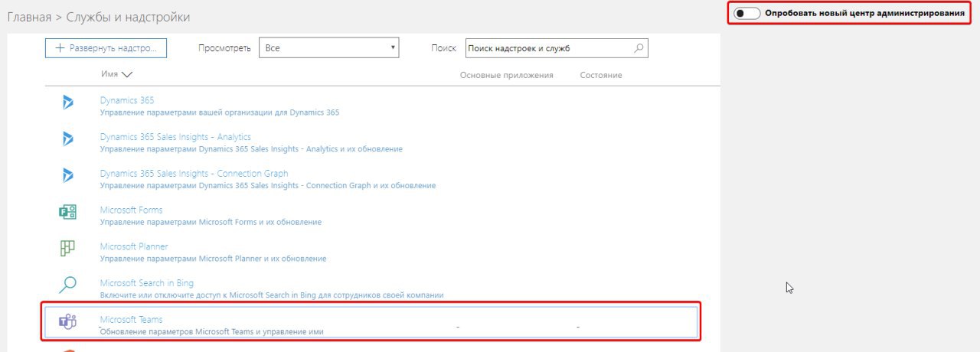Open the Microsoft Planner service
This screenshot has height=352, width=980.
pos(134,246)
